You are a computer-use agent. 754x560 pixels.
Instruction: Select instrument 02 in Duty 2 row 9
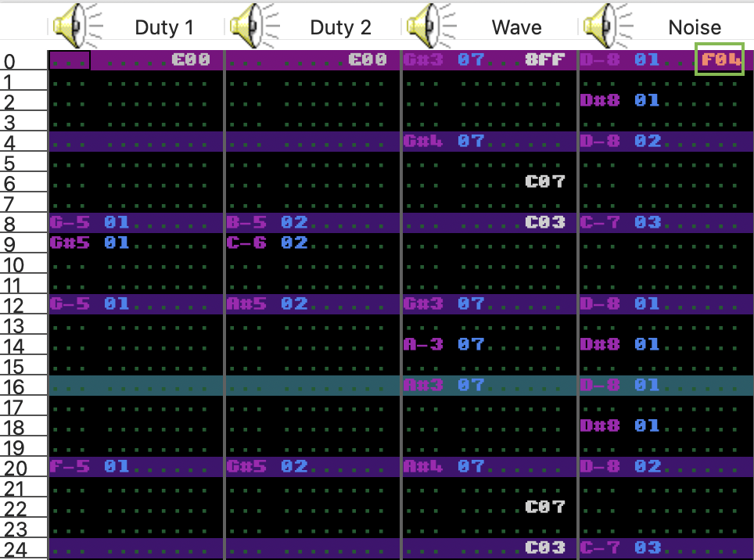click(x=294, y=242)
